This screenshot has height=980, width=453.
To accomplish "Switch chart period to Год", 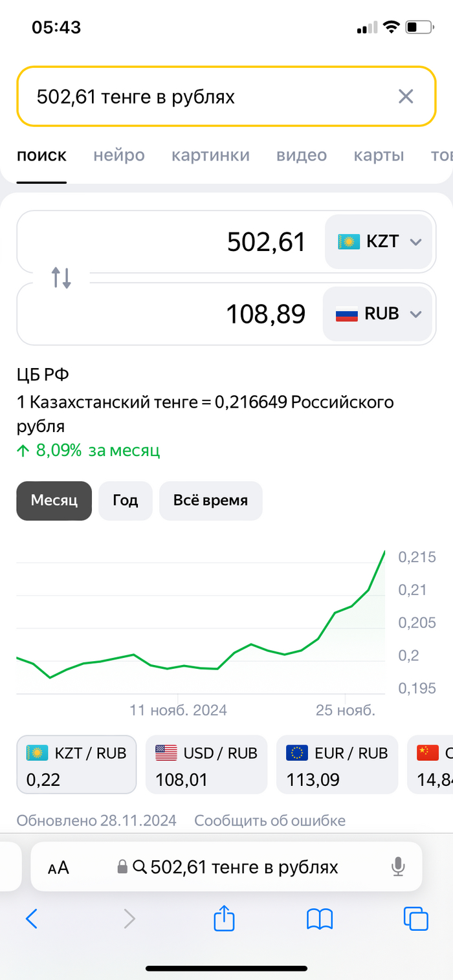I will (126, 501).
